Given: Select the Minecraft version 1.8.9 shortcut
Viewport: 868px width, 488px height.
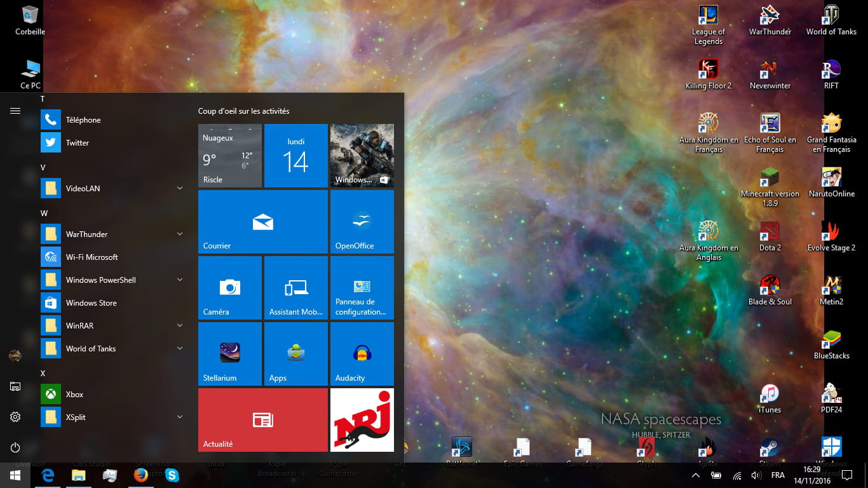Looking at the screenshot, I should (x=770, y=187).
